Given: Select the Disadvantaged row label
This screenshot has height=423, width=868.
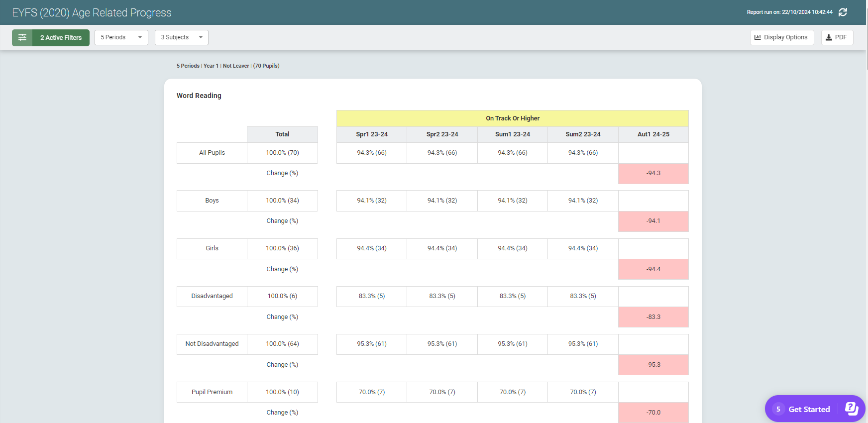Looking at the screenshot, I should click(x=212, y=296).
